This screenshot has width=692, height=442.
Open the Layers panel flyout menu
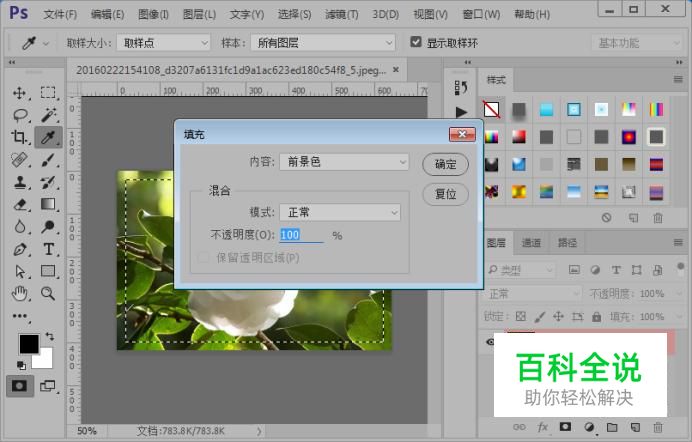[x=678, y=242]
